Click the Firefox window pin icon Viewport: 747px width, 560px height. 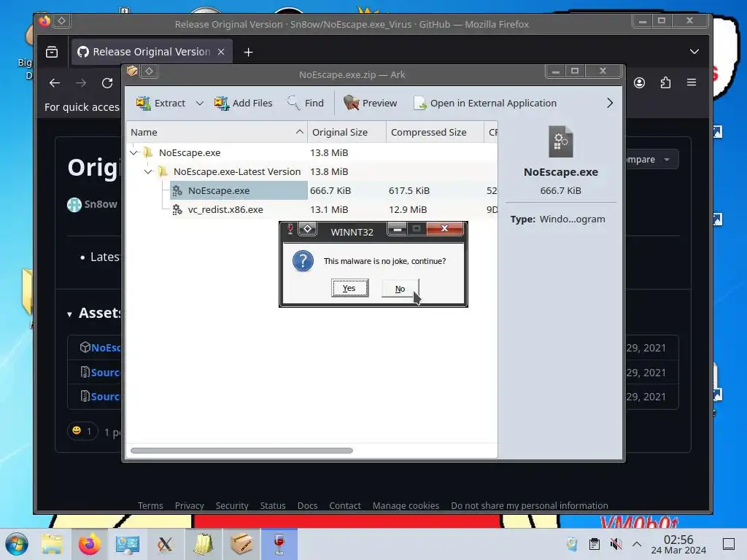click(x=62, y=21)
